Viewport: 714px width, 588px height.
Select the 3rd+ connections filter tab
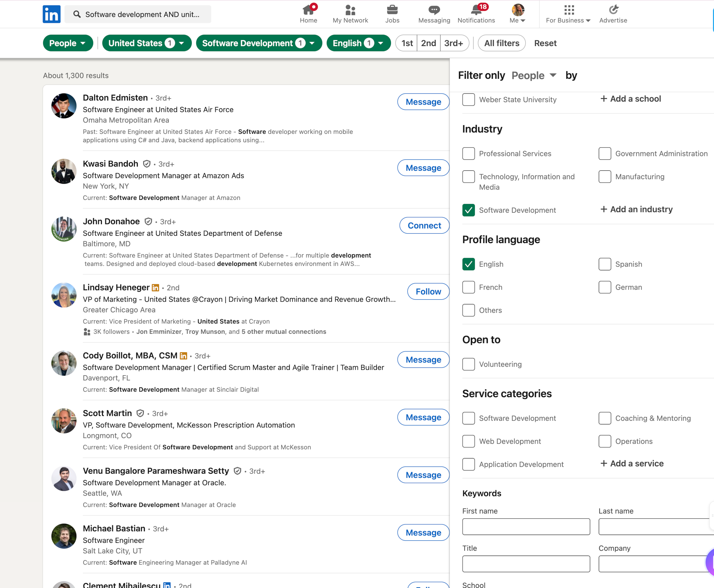[453, 43]
